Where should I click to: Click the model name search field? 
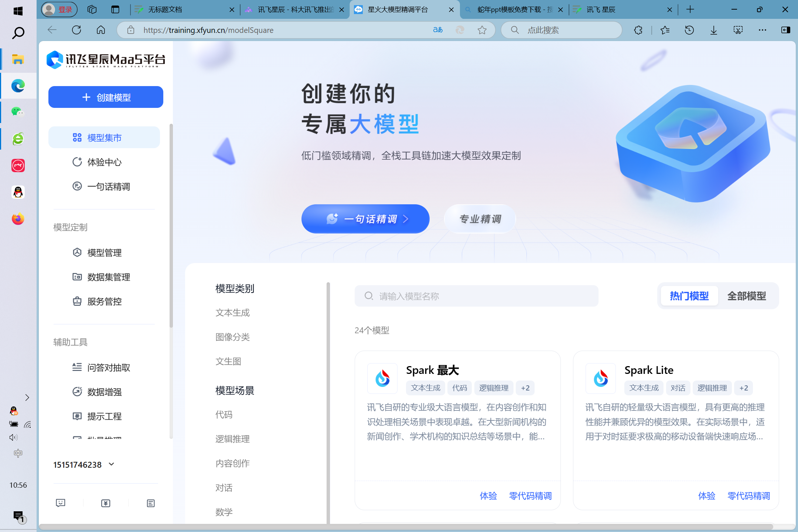pos(477,296)
